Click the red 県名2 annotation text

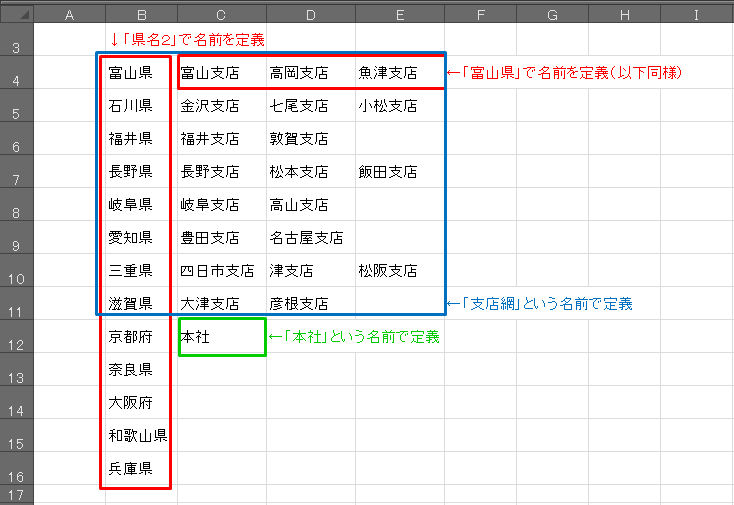[x=187, y=39]
